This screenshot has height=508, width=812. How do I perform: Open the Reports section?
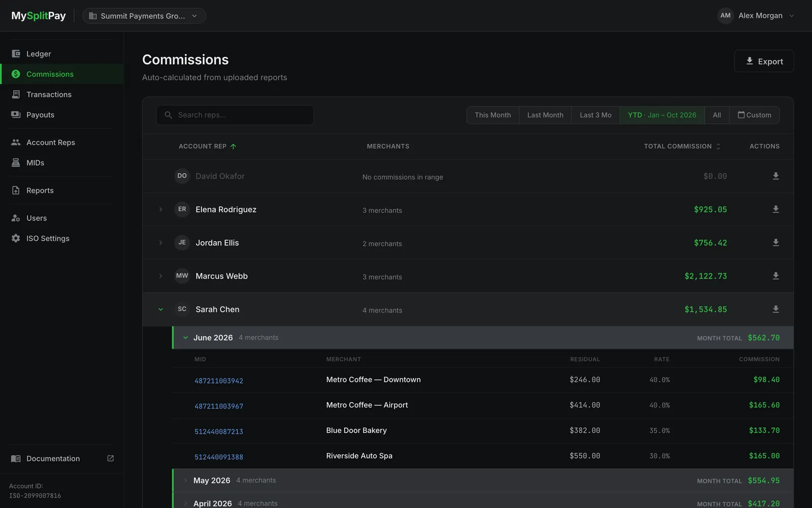pos(62,190)
